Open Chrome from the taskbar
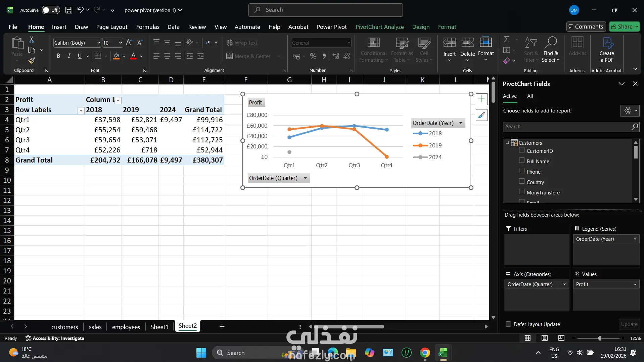 (x=425, y=353)
